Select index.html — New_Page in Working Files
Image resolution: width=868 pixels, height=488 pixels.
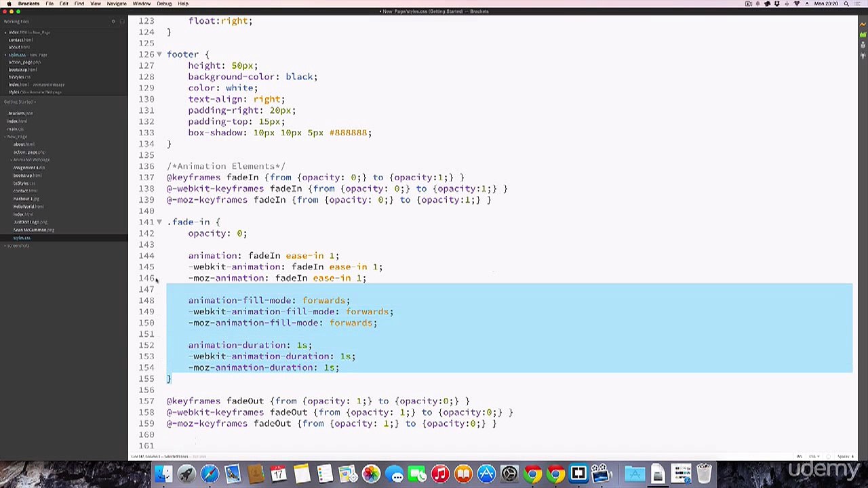coord(29,32)
